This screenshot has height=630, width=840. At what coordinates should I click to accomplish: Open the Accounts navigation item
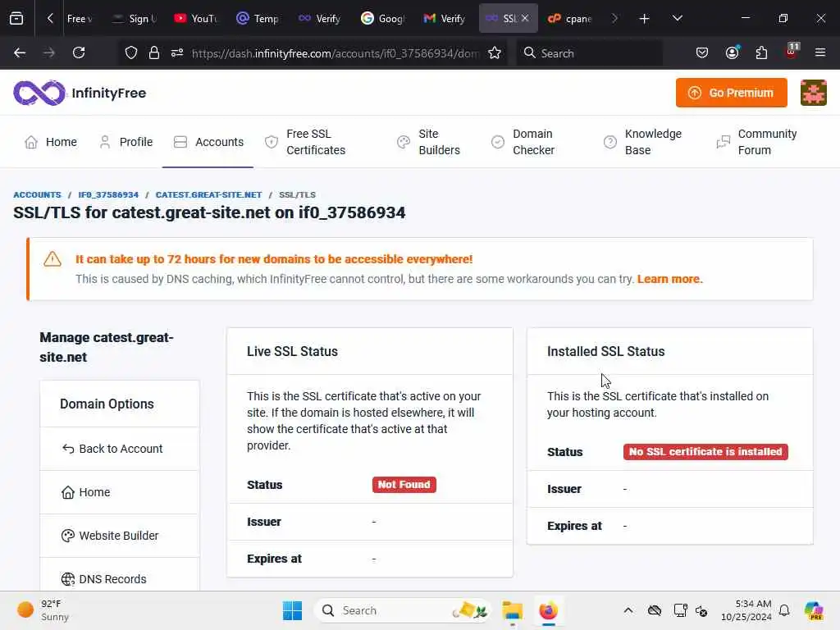click(x=208, y=142)
